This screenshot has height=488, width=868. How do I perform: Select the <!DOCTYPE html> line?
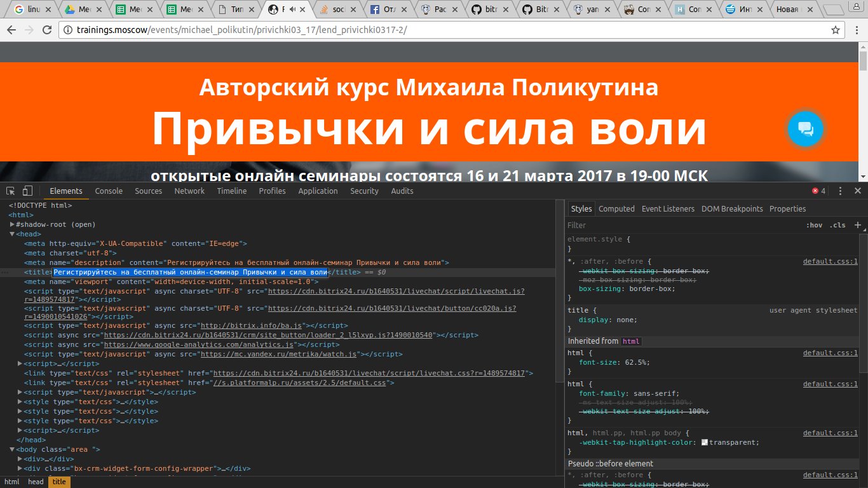[x=40, y=205]
